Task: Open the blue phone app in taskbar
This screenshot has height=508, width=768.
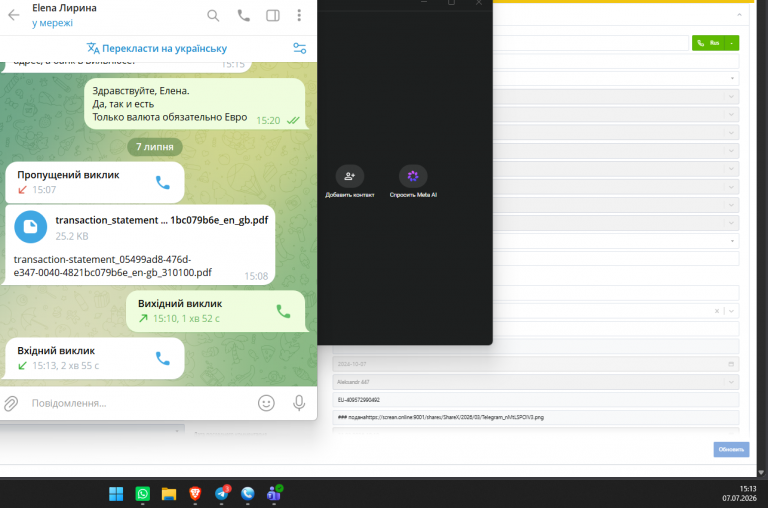Action: [248, 494]
